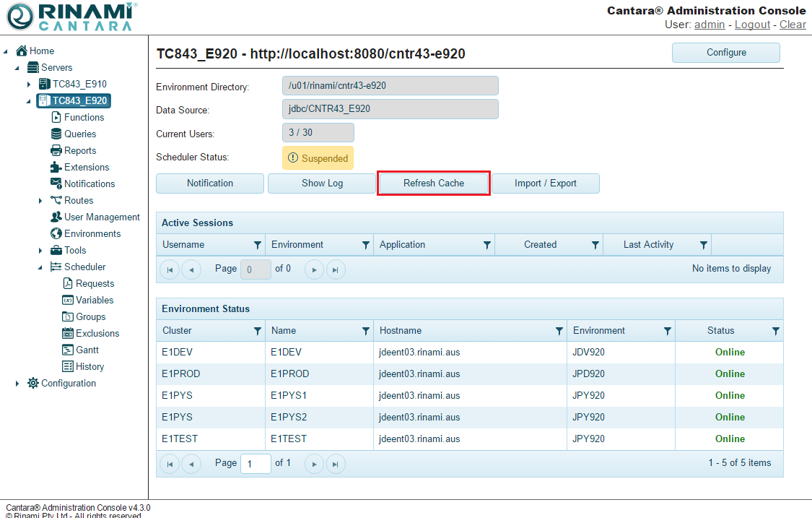
Task: Click the User Management people icon
Action: (x=56, y=217)
